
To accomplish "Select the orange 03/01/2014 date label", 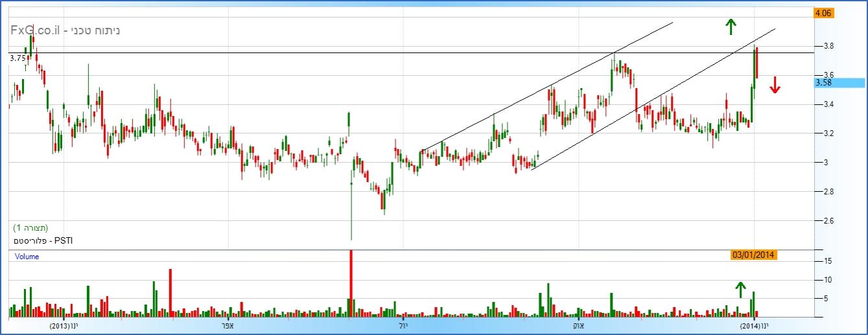I will (x=753, y=255).
